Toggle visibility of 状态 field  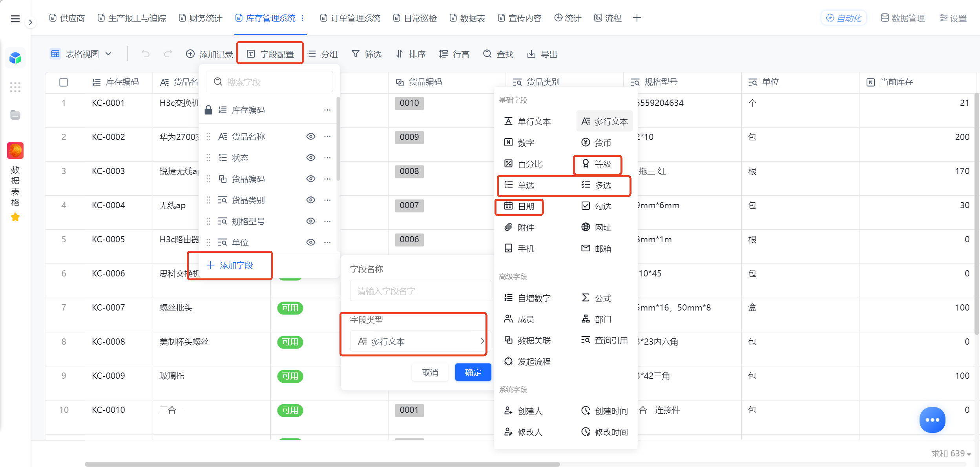(310, 158)
